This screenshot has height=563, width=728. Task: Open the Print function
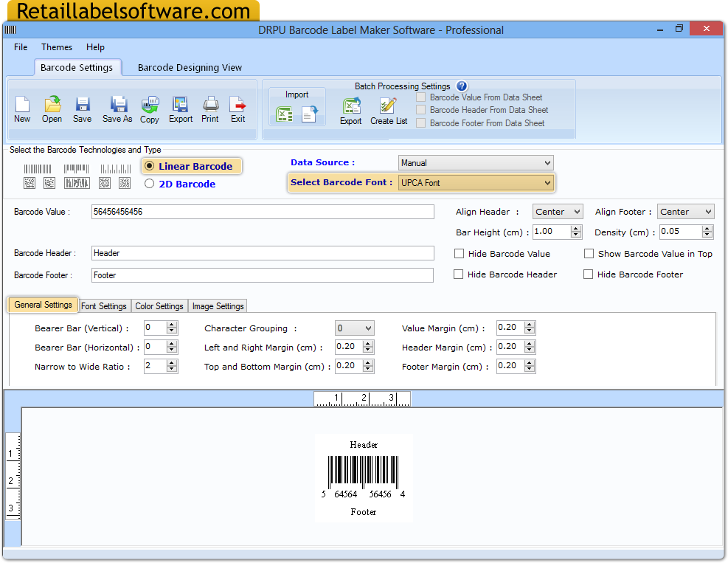[x=209, y=109]
